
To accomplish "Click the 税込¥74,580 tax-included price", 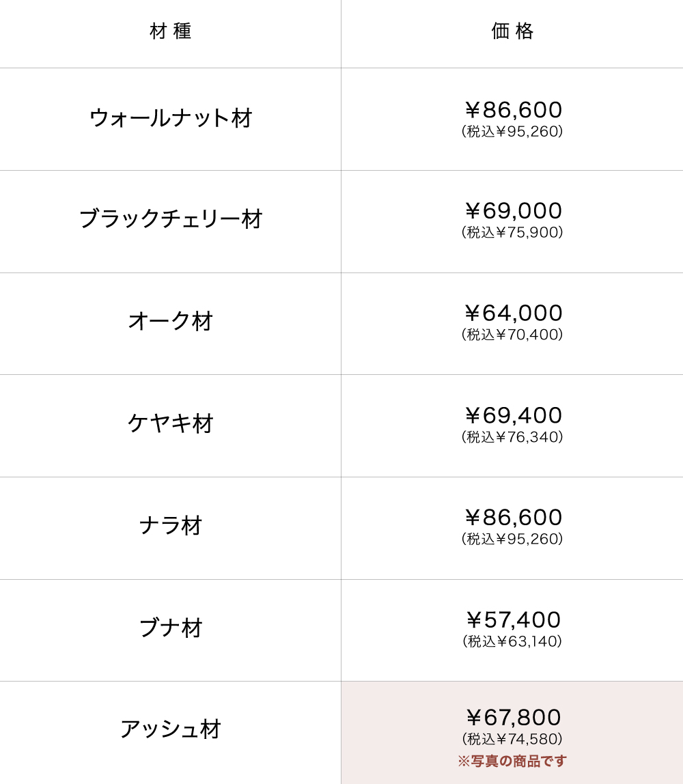I will tap(512, 740).
